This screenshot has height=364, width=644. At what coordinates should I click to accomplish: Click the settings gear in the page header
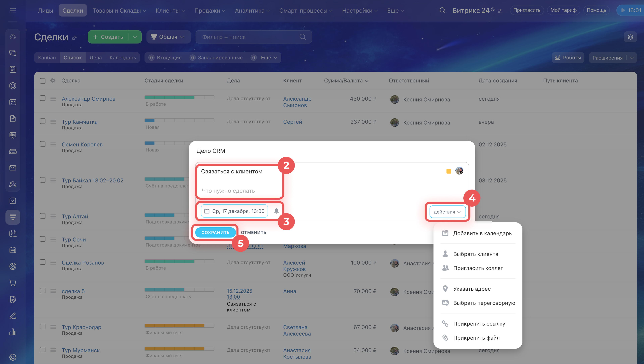click(x=630, y=37)
